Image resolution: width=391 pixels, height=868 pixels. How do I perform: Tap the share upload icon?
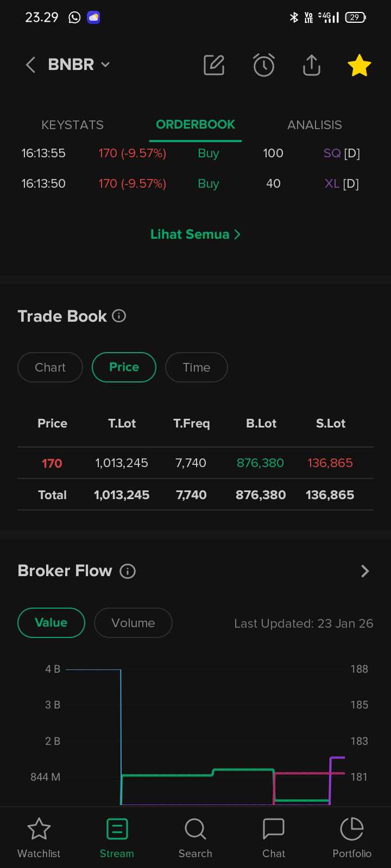(x=312, y=65)
